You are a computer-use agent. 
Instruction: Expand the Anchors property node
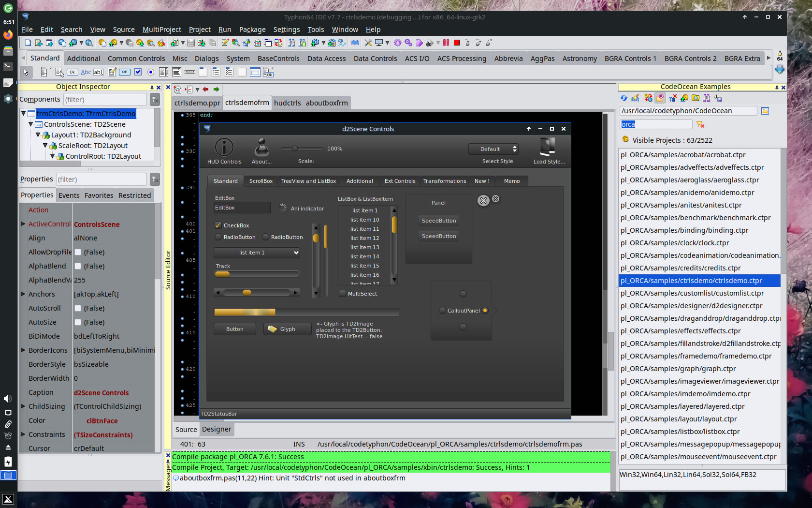coord(23,294)
